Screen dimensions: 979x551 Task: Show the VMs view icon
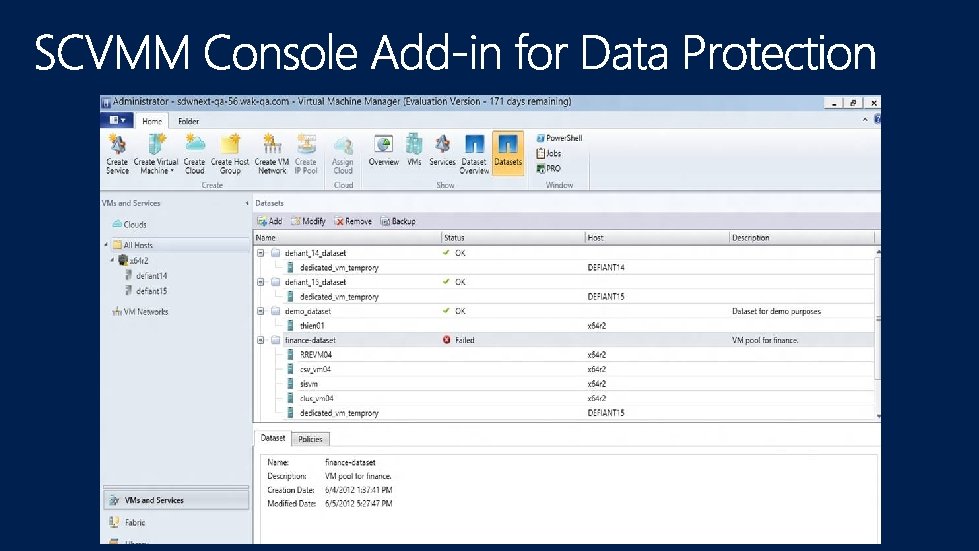(x=414, y=150)
